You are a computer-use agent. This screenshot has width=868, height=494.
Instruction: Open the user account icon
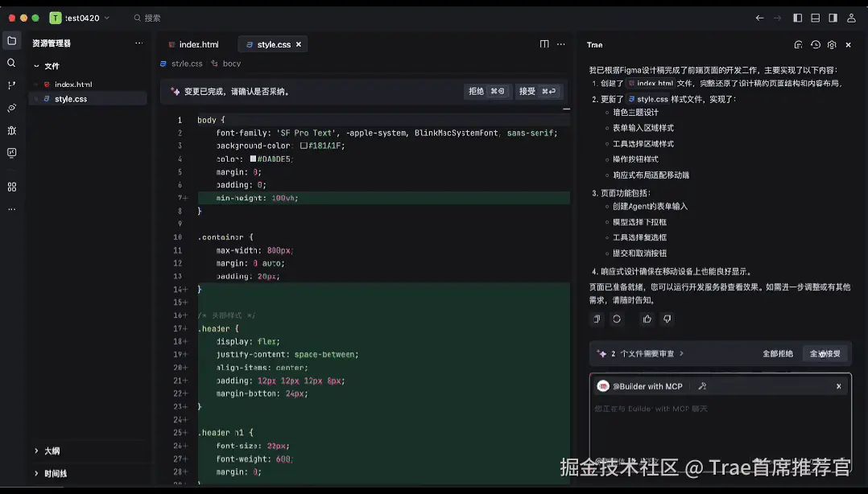tap(851, 19)
